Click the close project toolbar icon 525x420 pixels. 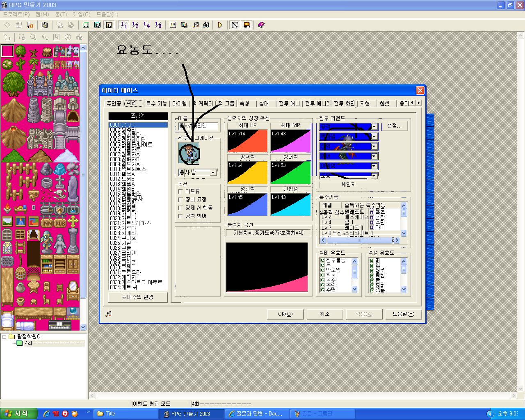30,25
